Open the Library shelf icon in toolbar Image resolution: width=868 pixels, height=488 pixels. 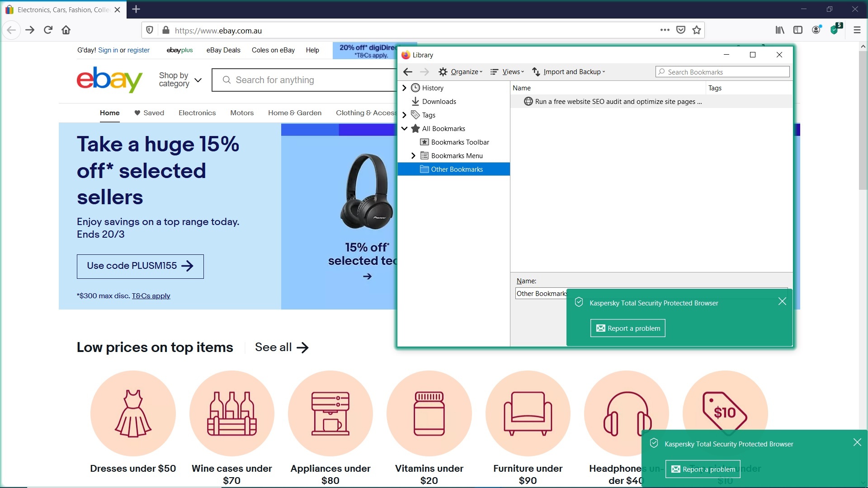780,30
